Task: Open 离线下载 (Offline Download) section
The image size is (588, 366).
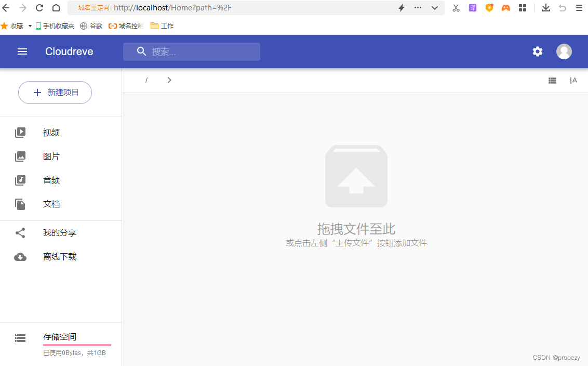Action: (x=59, y=256)
